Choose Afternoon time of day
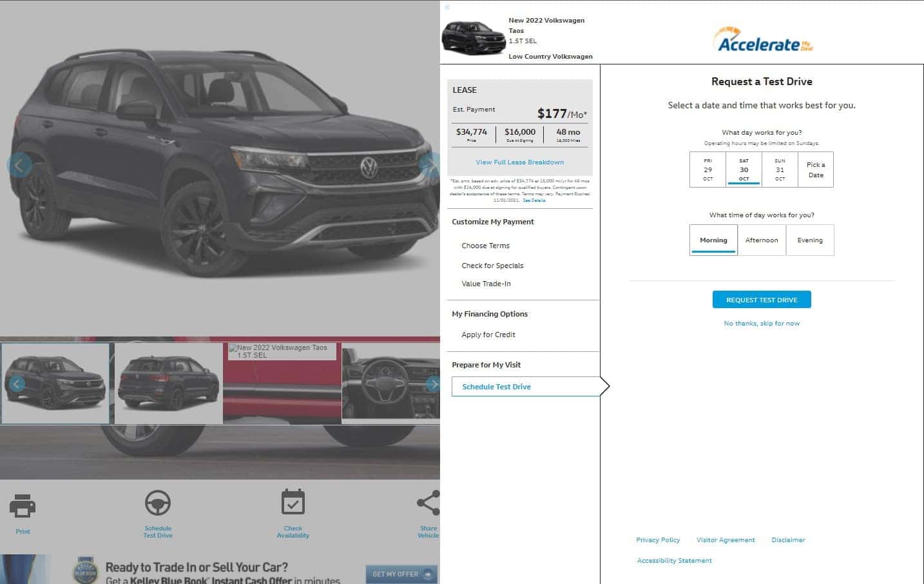This screenshot has height=584, width=924. (x=762, y=240)
